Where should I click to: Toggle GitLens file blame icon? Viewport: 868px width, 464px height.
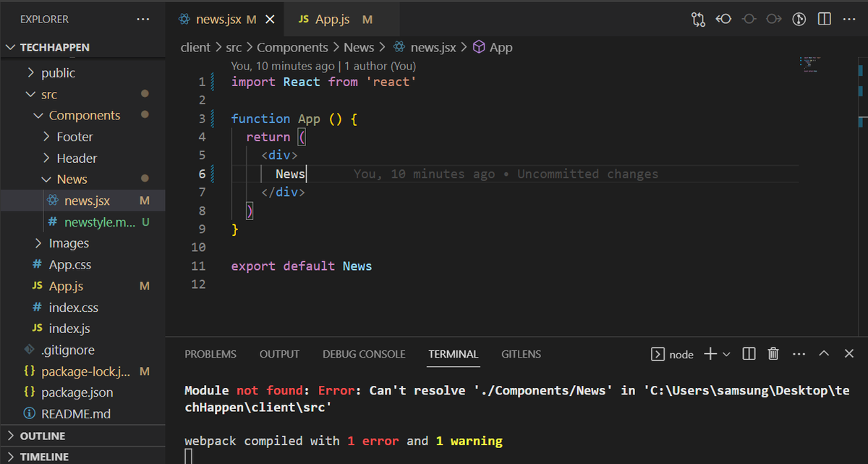(799, 20)
